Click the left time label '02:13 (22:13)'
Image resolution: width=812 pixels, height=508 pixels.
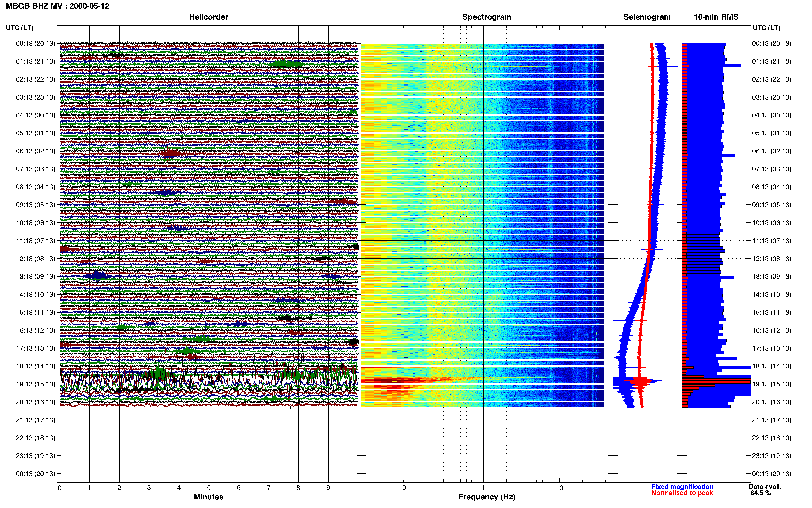pyautogui.click(x=36, y=79)
